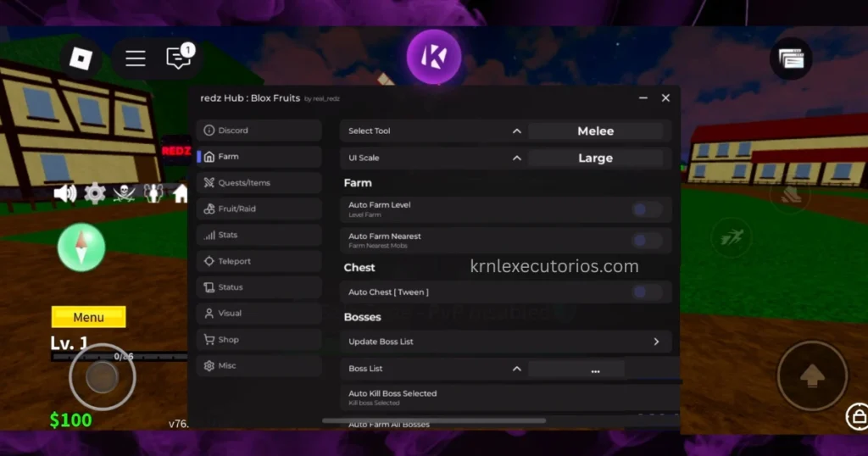Image resolution: width=868 pixels, height=456 pixels.
Task: Tap the faded boot button top right
Action: coord(791,195)
